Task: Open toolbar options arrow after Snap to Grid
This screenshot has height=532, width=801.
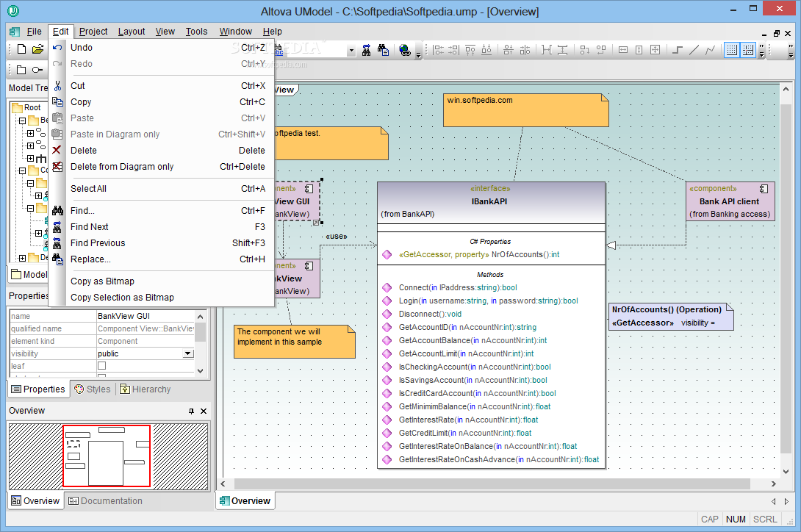Action: pyautogui.click(x=761, y=51)
